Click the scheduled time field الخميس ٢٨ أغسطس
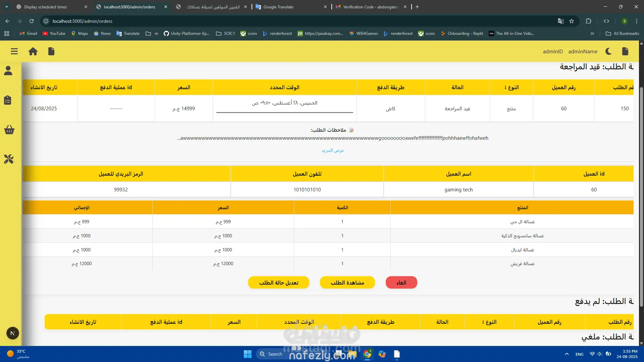This screenshot has height=362, width=644. (x=285, y=106)
